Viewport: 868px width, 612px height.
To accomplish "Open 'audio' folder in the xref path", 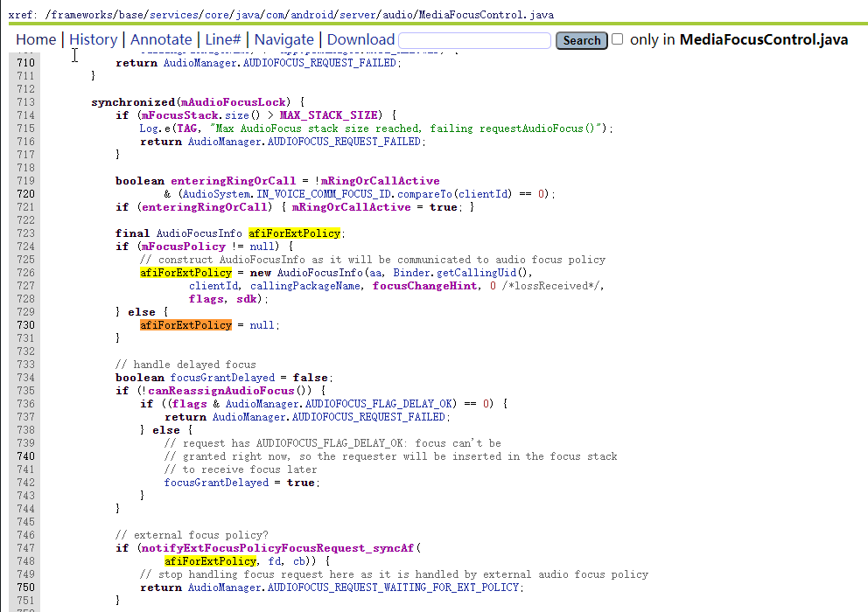I will (397, 15).
